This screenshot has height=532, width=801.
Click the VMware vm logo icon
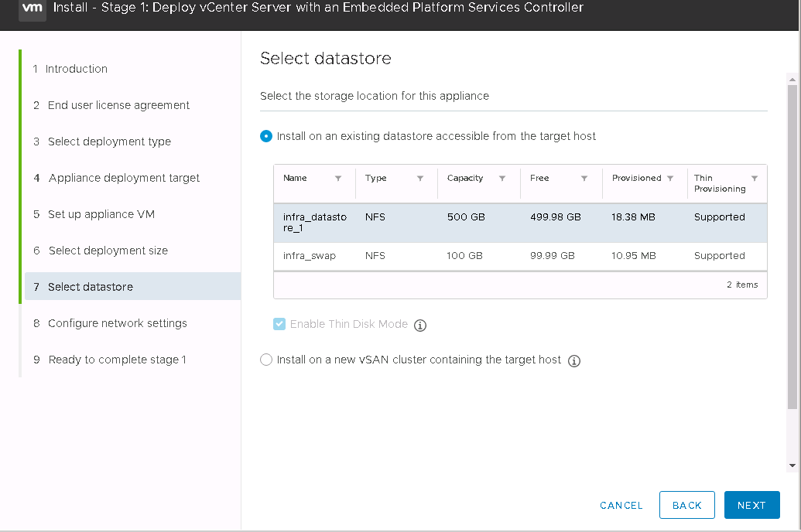tap(32, 9)
